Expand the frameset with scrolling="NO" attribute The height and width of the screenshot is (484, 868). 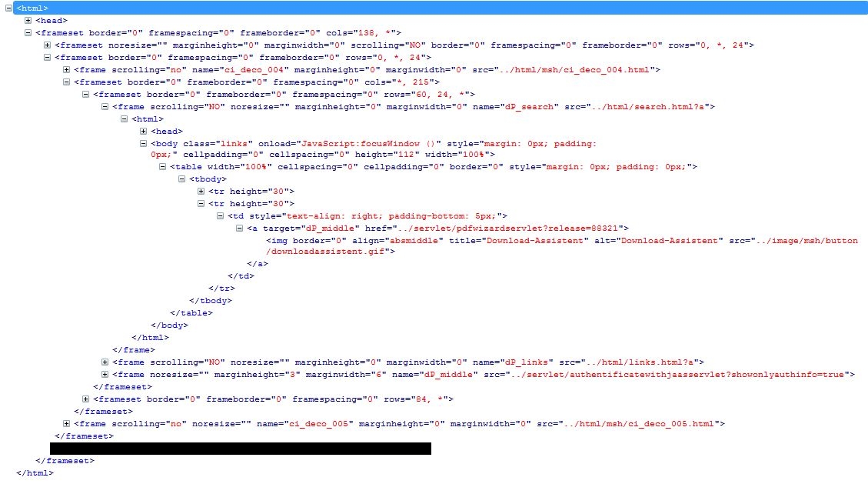tap(48, 45)
